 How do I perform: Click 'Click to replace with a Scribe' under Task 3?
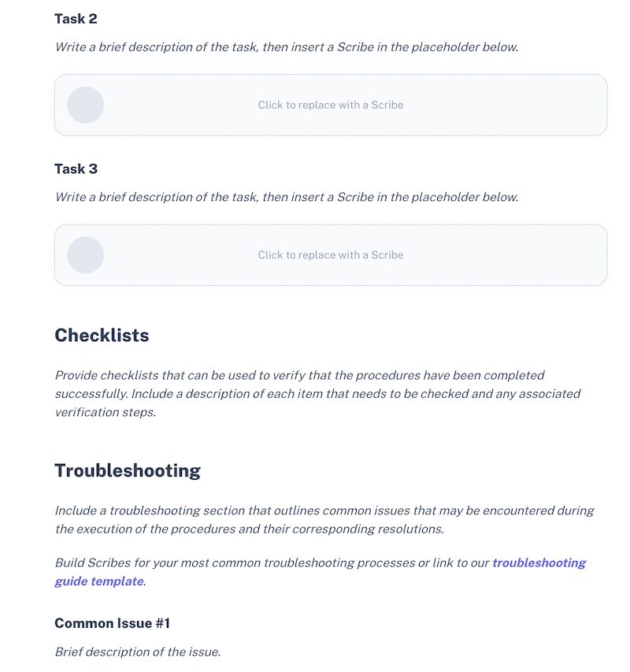330,255
